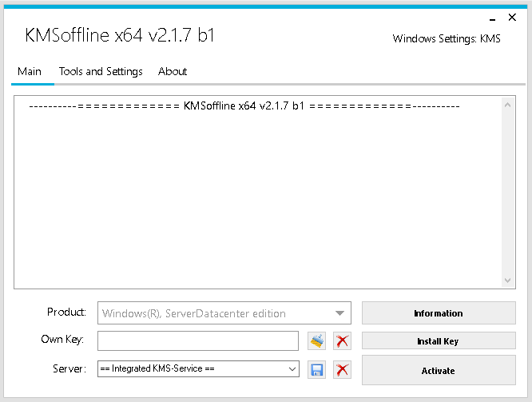Go to the About tab
This screenshot has height=402, width=532.
173,71
